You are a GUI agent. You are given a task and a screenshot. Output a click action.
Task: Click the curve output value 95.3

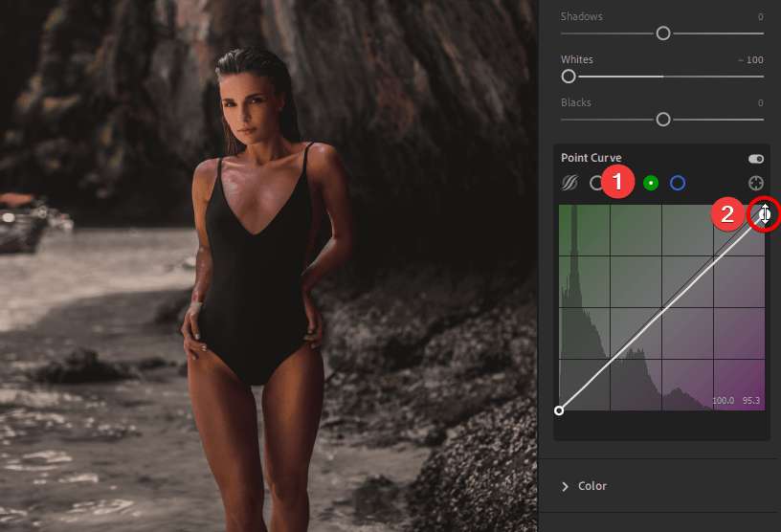pos(751,401)
